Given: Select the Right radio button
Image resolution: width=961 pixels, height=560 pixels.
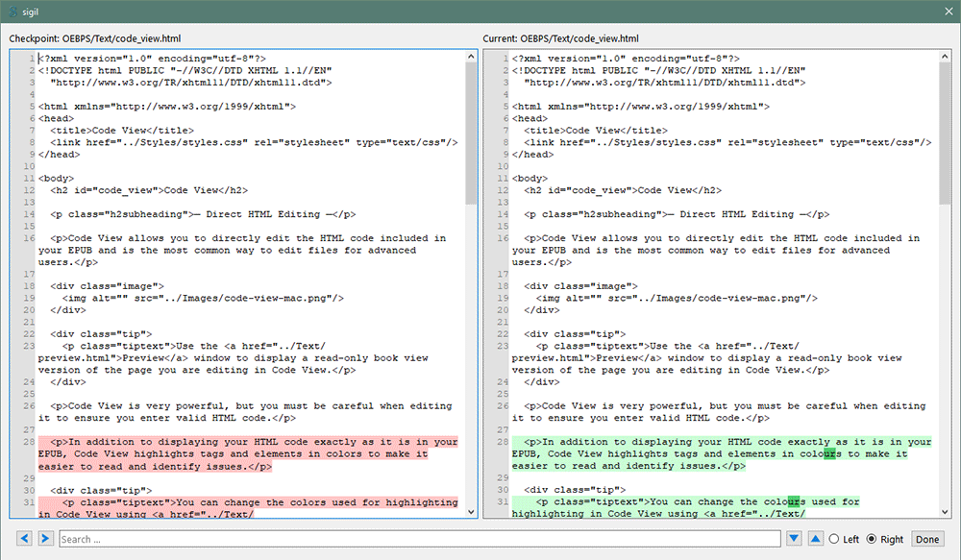Looking at the screenshot, I should pos(884,539).
